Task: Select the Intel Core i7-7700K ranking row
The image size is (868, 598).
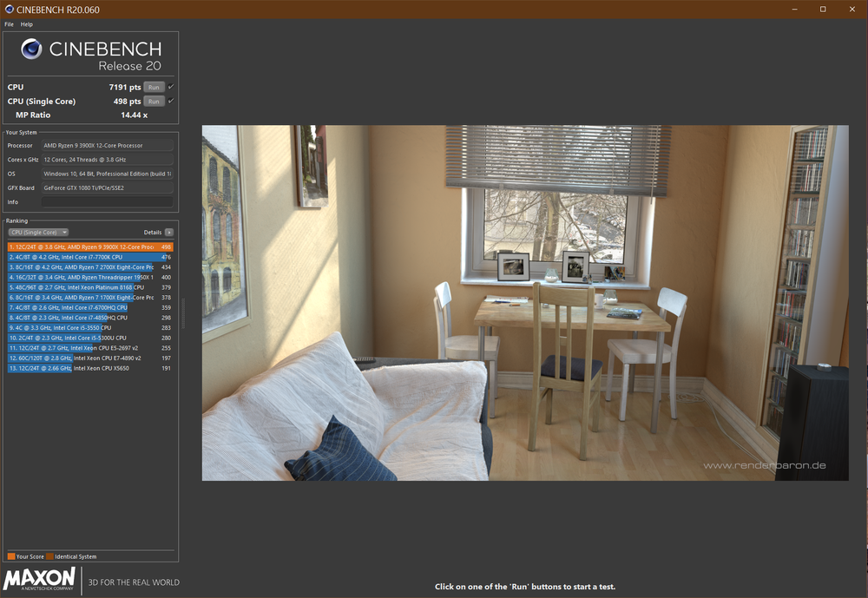Action: point(90,257)
